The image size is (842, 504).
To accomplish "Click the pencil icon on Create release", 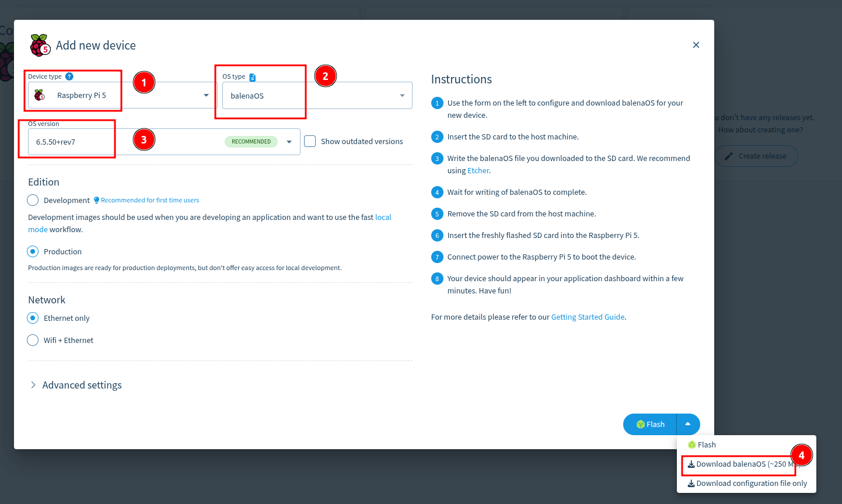I will pos(728,156).
